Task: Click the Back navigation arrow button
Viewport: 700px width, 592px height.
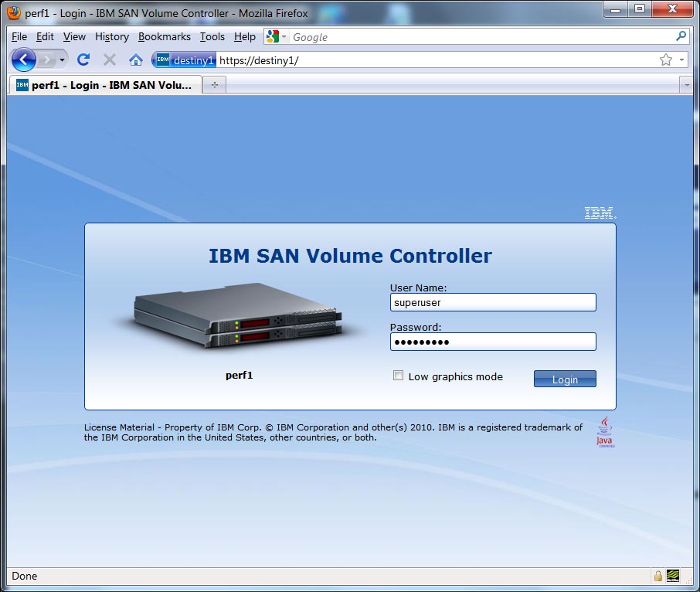Action: (x=24, y=60)
